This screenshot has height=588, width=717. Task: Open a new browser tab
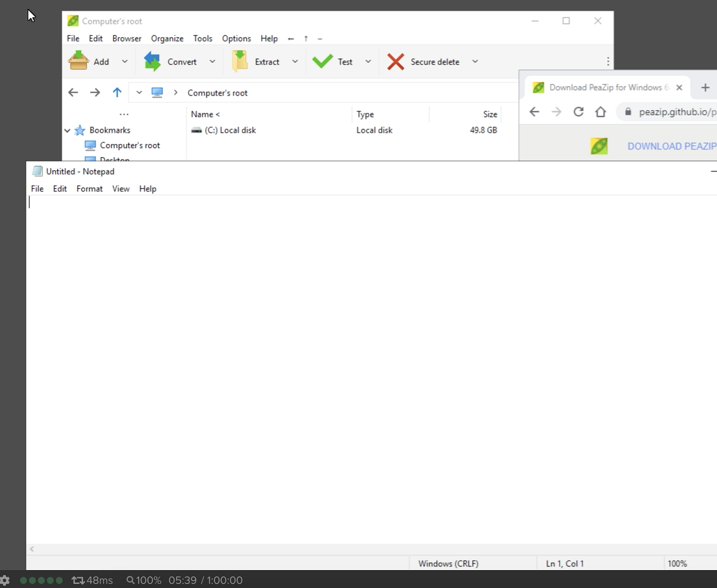click(x=705, y=88)
